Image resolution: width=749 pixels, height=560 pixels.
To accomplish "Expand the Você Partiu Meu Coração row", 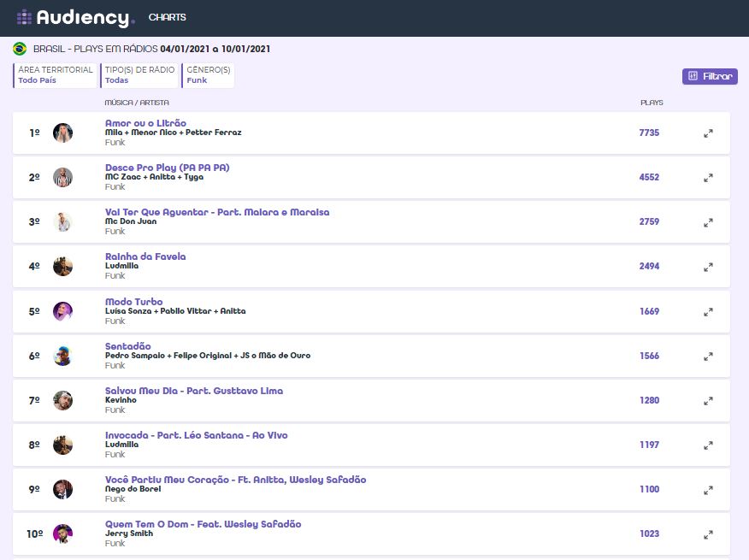I will (708, 490).
